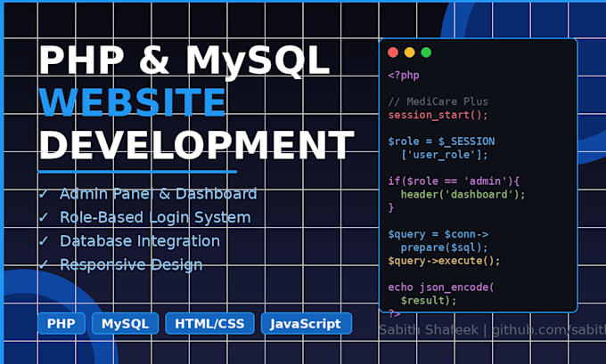Click the red close dot in code window
Screen dimensions: 606x364
[x=393, y=53]
